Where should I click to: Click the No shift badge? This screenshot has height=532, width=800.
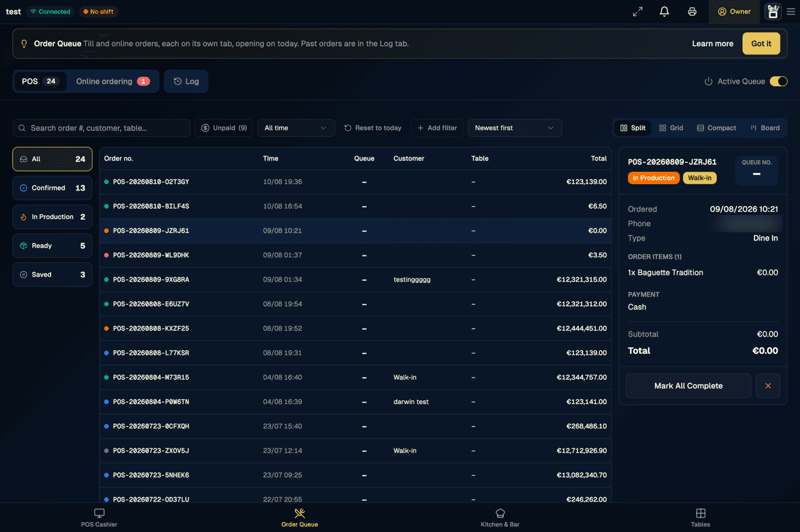tap(98, 12)
